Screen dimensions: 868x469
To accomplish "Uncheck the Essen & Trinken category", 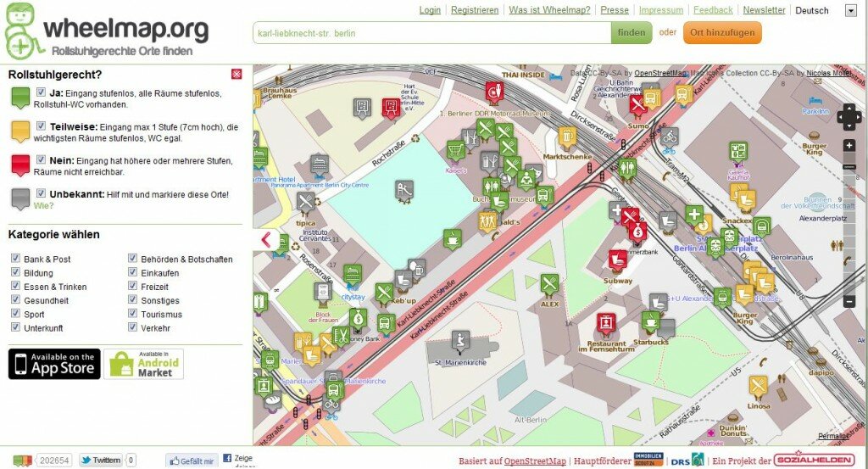I will pyautogui.click(x=15, y=286).
